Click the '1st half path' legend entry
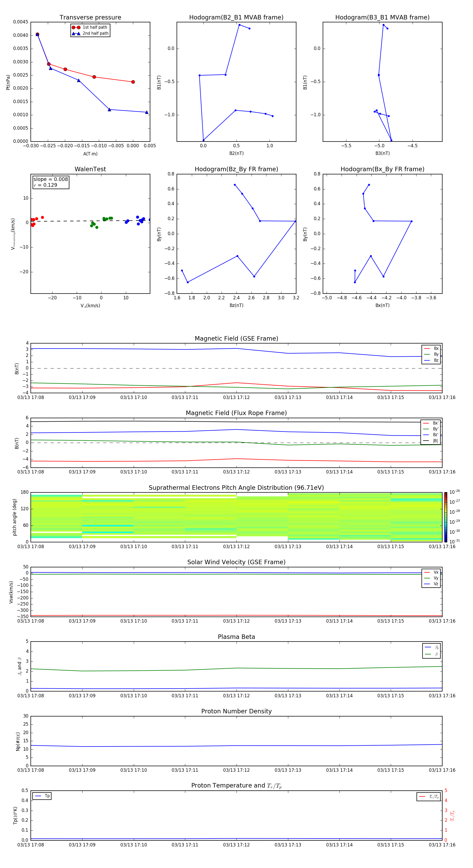The image size is (473, 868). point(90,27)
